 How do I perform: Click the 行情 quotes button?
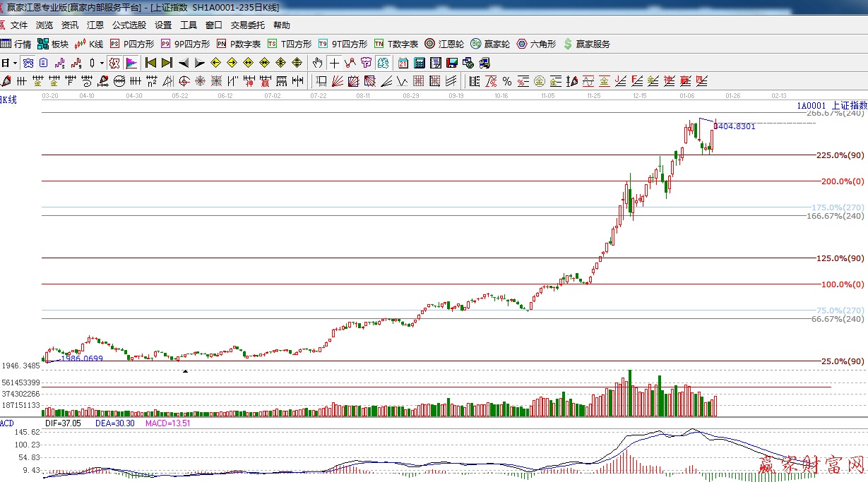(16, 44)
